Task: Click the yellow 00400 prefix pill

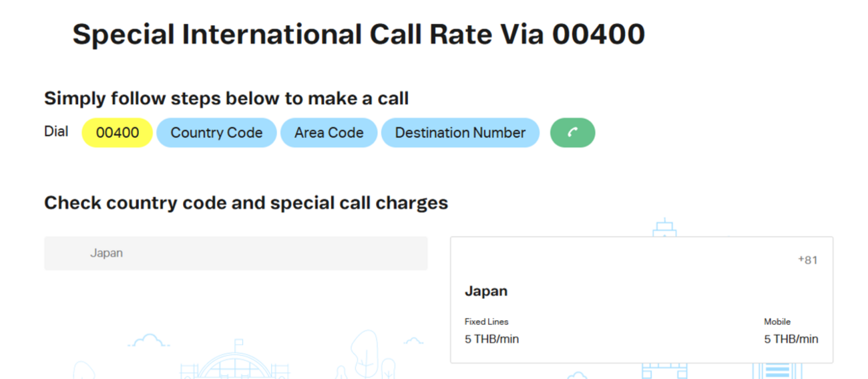Action: pyautogui.click(x=118, y=133)
